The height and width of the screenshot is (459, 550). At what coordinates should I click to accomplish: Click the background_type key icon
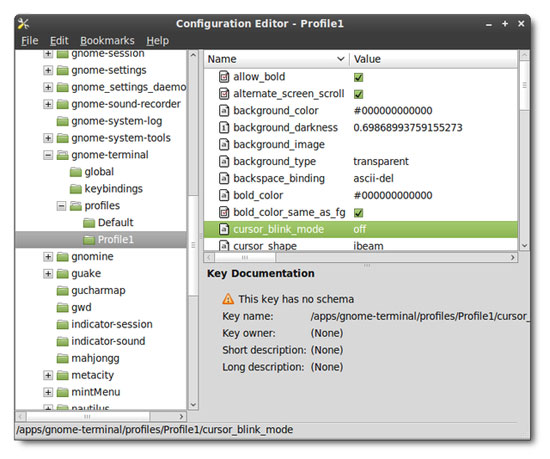pos(224,161)
